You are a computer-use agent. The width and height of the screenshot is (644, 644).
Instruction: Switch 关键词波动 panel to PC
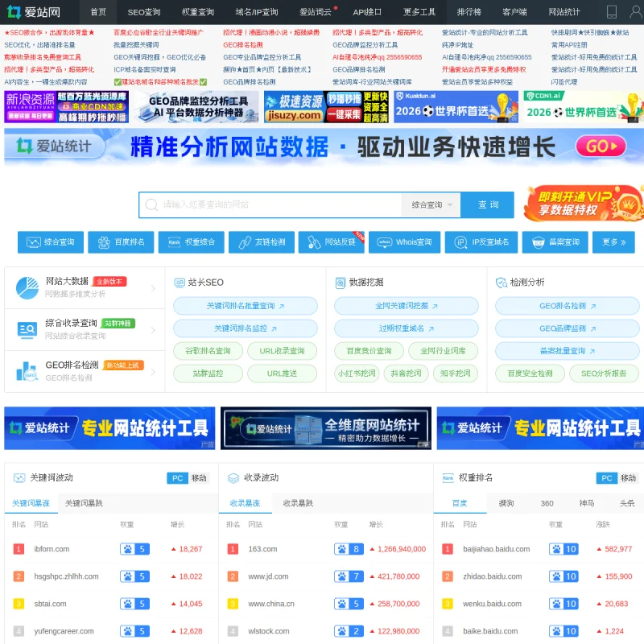click(177, 478)
